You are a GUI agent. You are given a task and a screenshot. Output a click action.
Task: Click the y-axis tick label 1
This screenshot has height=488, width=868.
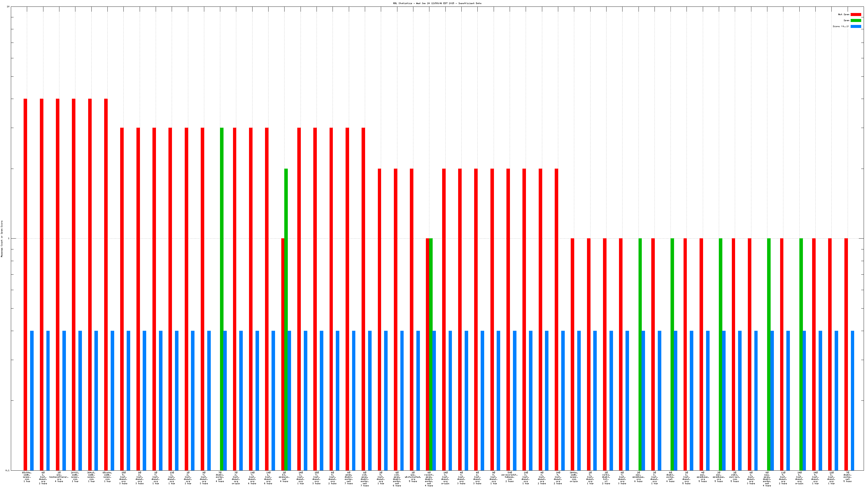tap(9, 239)
